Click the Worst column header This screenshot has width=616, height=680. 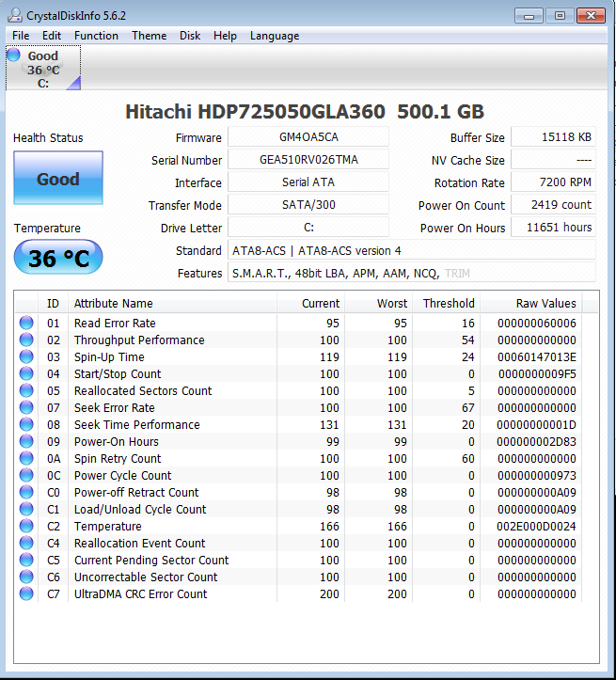coord(378,303)
